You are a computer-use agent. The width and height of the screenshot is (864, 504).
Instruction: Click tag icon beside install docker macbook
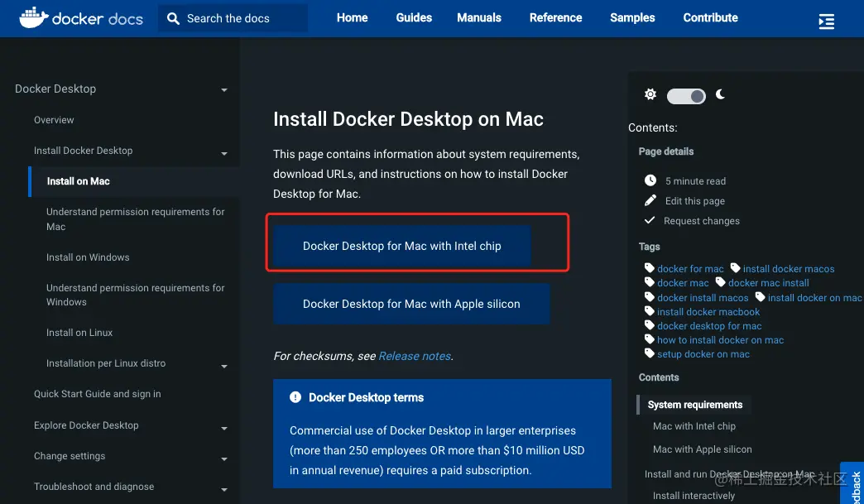(x=649, y=310)
